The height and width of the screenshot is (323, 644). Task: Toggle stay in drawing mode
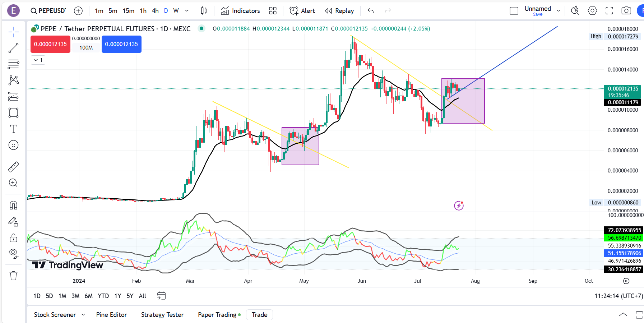point(14,222)
